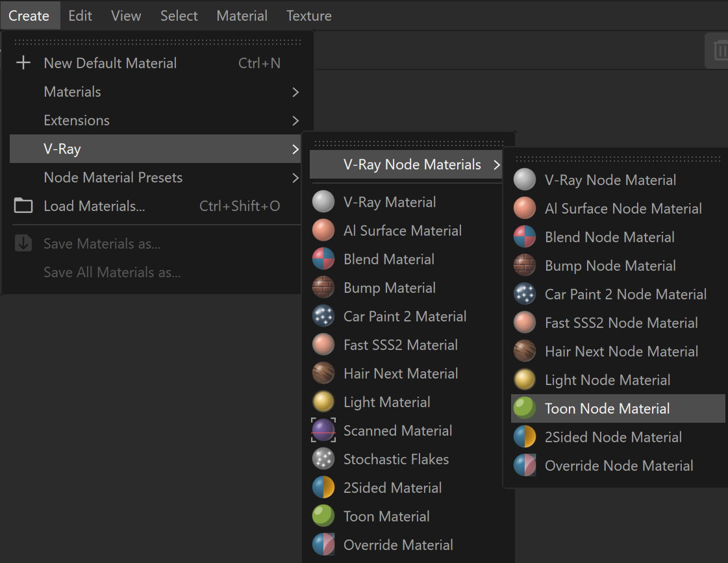Choose New Default Material
This screenshot has height=563, width=728.
(x=155, y=63)
